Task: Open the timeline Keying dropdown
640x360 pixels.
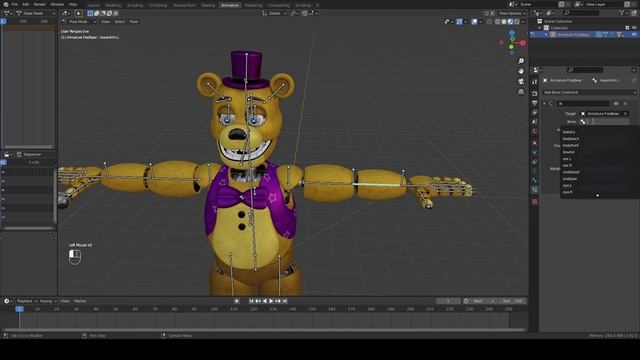Action: (48, 301)
